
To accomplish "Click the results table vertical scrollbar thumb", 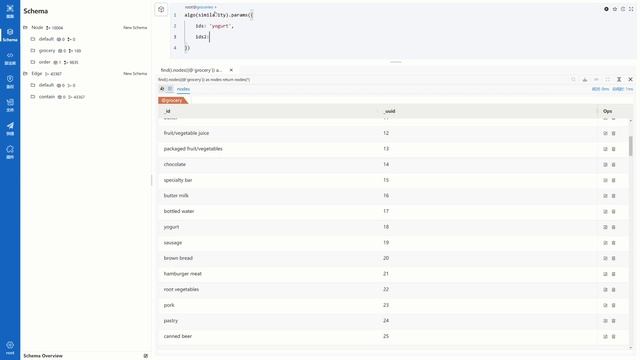I will click(631, 146).
